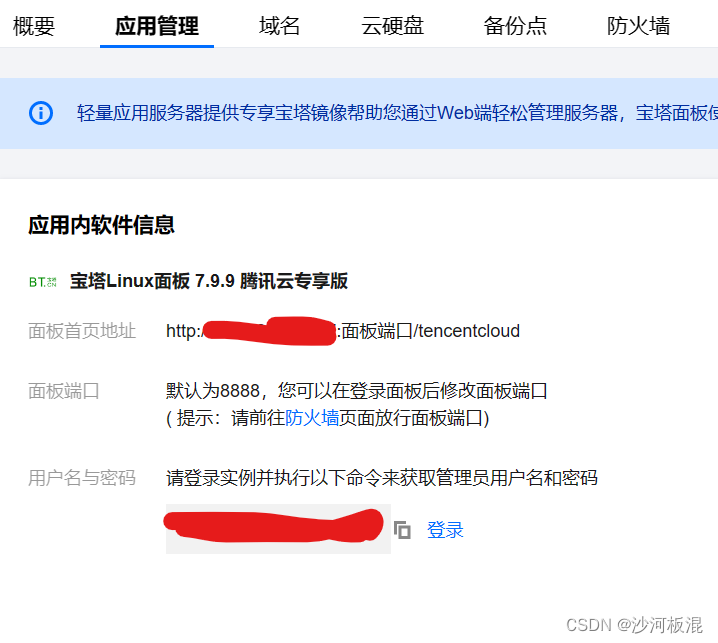The image size is (718, 643).
Task: Click the 面板首页地址 URL text
Action: click(x=343, y=331)
